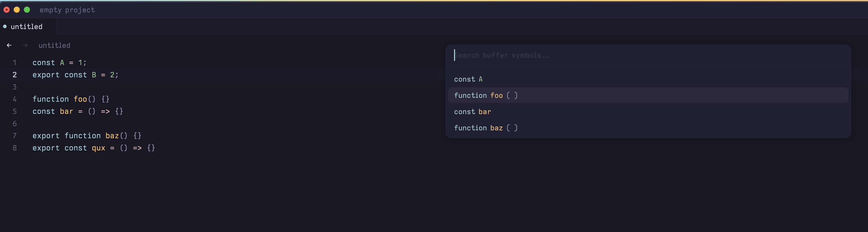Screen dimensions: 868x232
Task: Click the back navigation arrow
Action: 9,45
